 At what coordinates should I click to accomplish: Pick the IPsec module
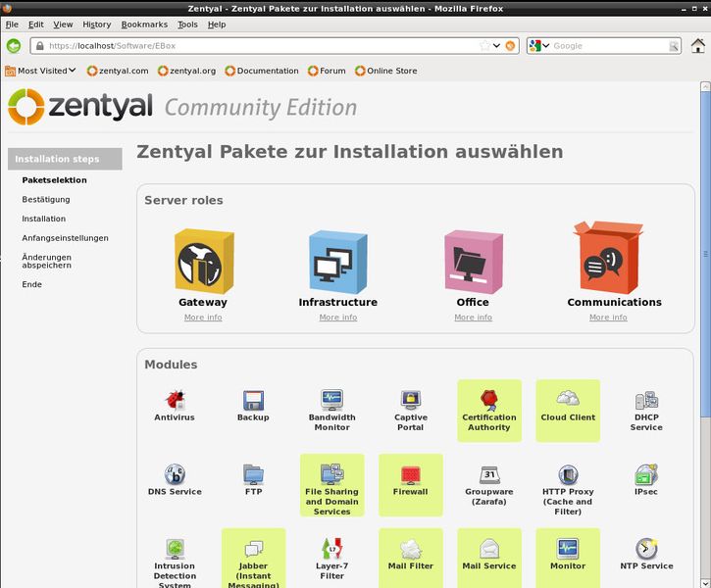pyautogui.click(x=646, y=480)
